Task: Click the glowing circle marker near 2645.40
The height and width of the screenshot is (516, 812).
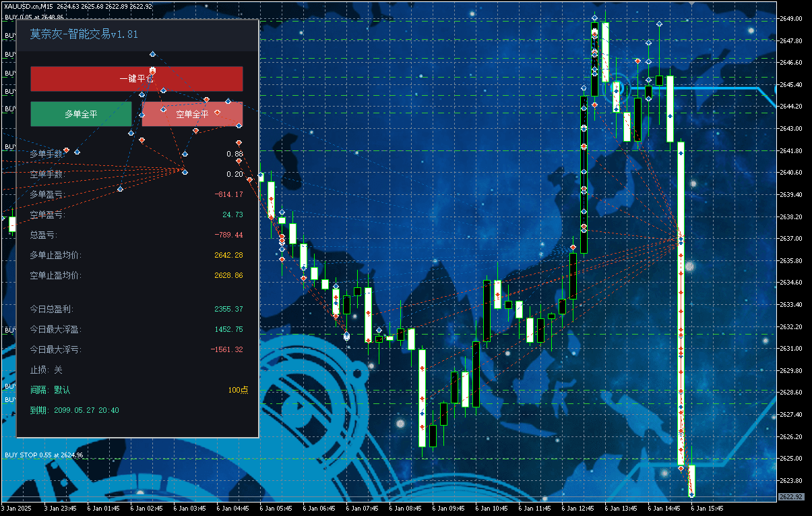Action: [617, 87]
